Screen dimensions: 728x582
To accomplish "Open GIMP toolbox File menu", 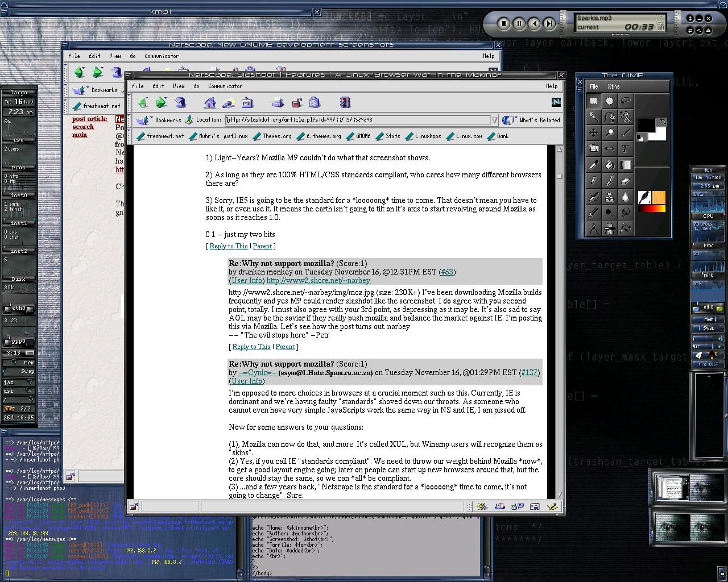I will [594, 86].
